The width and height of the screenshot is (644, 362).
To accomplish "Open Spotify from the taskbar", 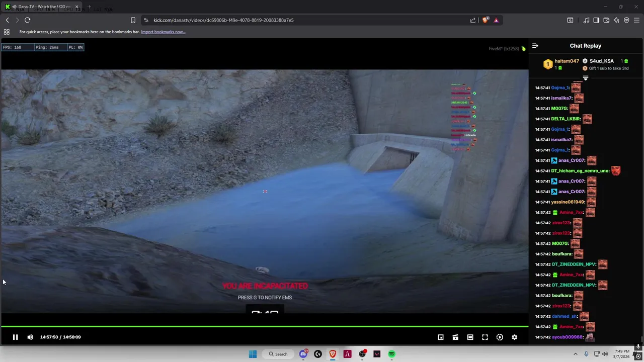I will click(391, 354).
